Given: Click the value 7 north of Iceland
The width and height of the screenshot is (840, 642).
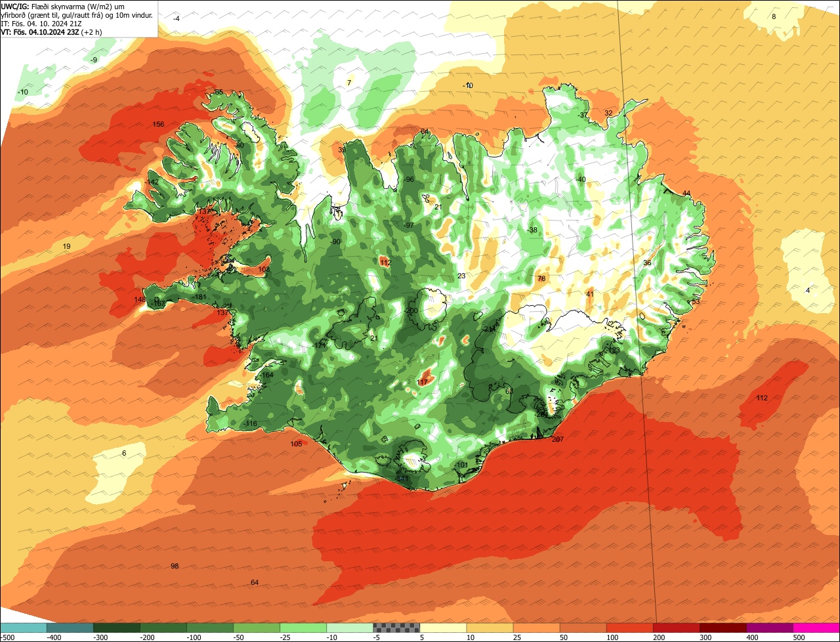Looking at the screenshot, I should click(x=349, y=83).
